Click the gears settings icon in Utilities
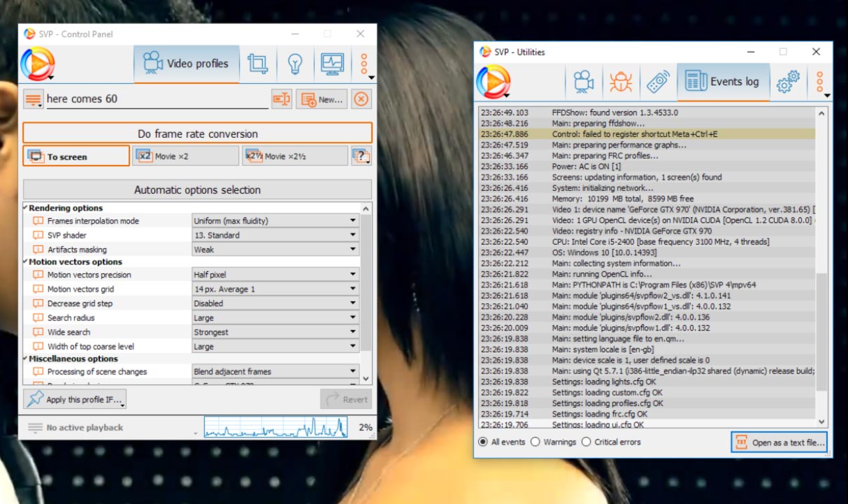Viewport: 848px width, 504px height. (x=788, y=82)
